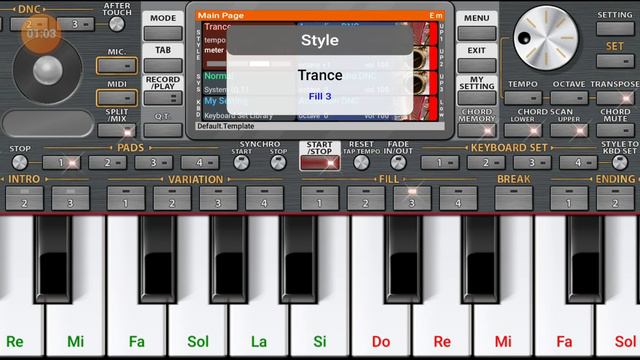Click the joystick control
This screenshot has height=360, width=640.
(x=47, y=70)
